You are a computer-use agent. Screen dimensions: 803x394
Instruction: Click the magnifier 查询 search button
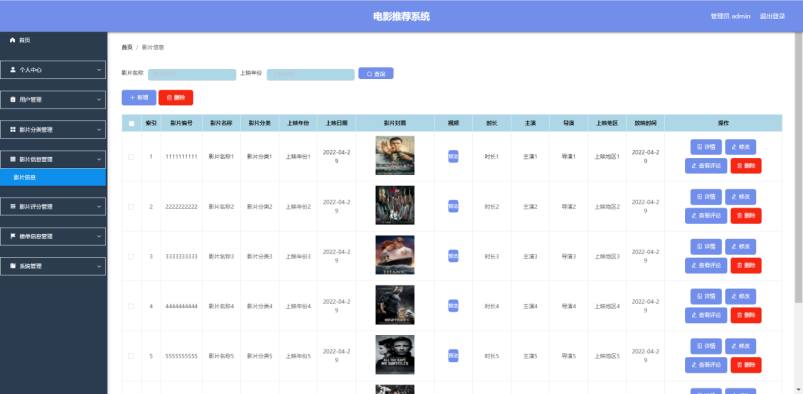coord(376,74)
